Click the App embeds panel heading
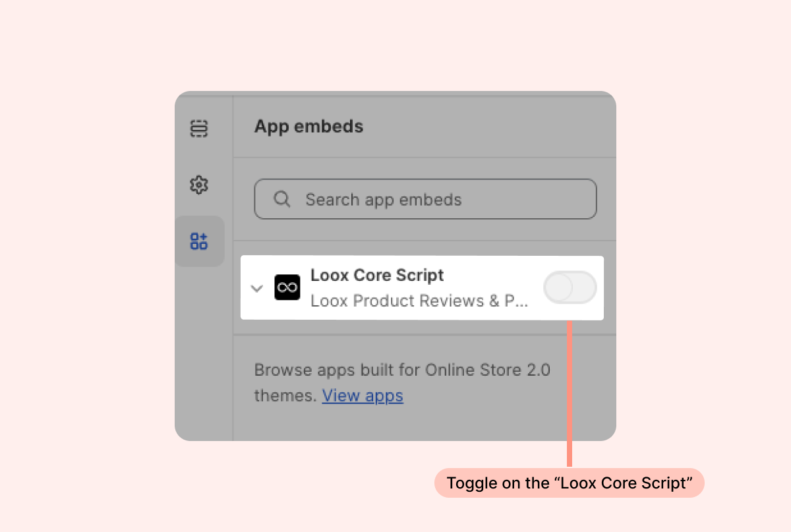791x532 pixels. (x=308, y=126)
